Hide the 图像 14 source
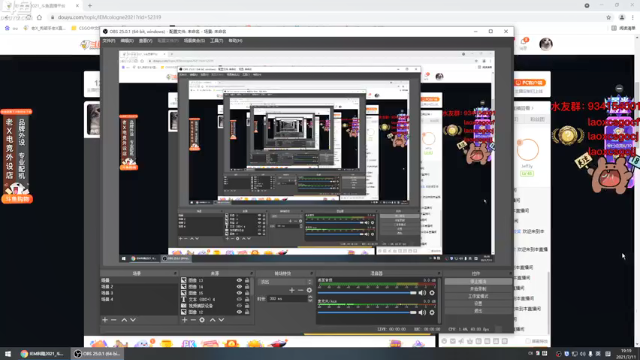The image size is (640, 360). click(239, 287)
